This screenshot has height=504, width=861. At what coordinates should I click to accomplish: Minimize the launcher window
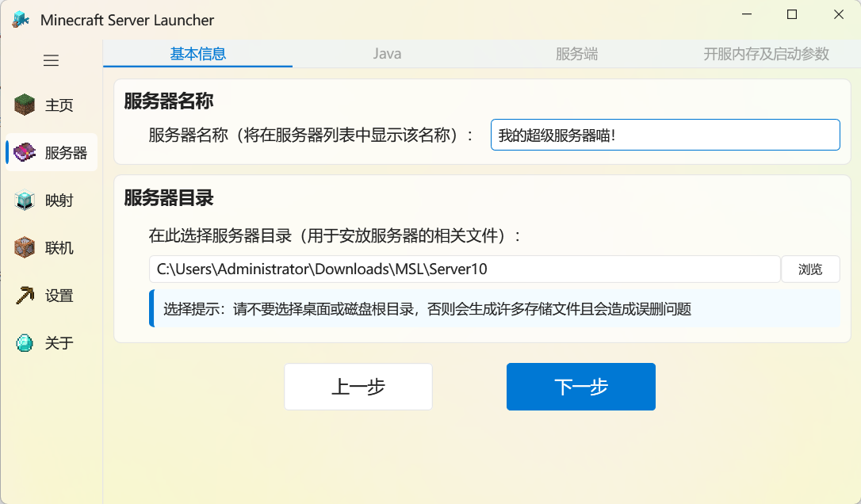point(746,14)
